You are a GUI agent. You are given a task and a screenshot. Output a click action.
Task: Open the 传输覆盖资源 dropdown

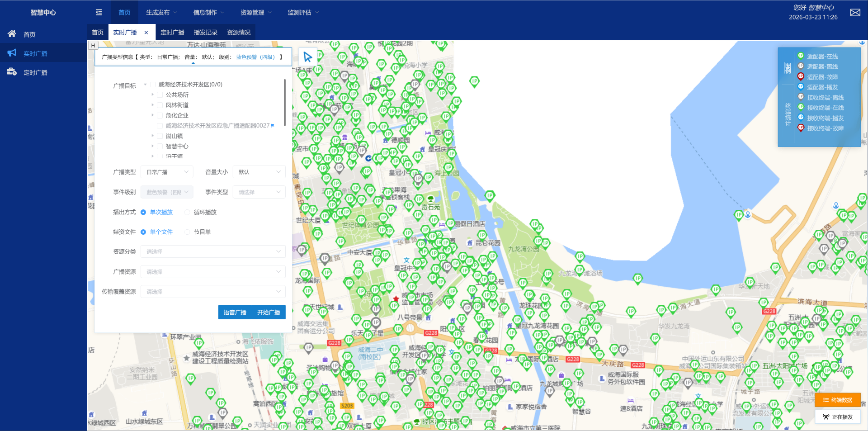(x=213, y=292)
